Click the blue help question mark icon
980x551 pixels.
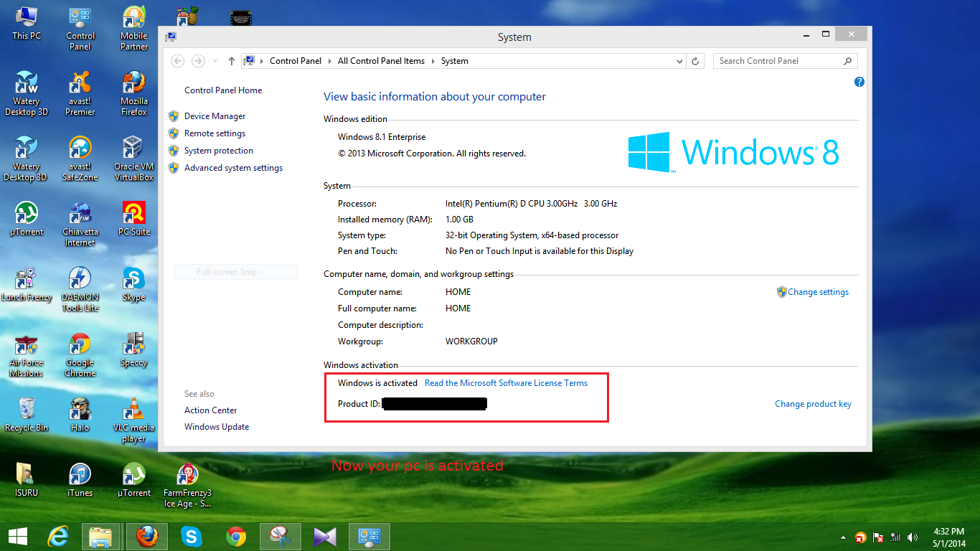click(x=859, y=83)
